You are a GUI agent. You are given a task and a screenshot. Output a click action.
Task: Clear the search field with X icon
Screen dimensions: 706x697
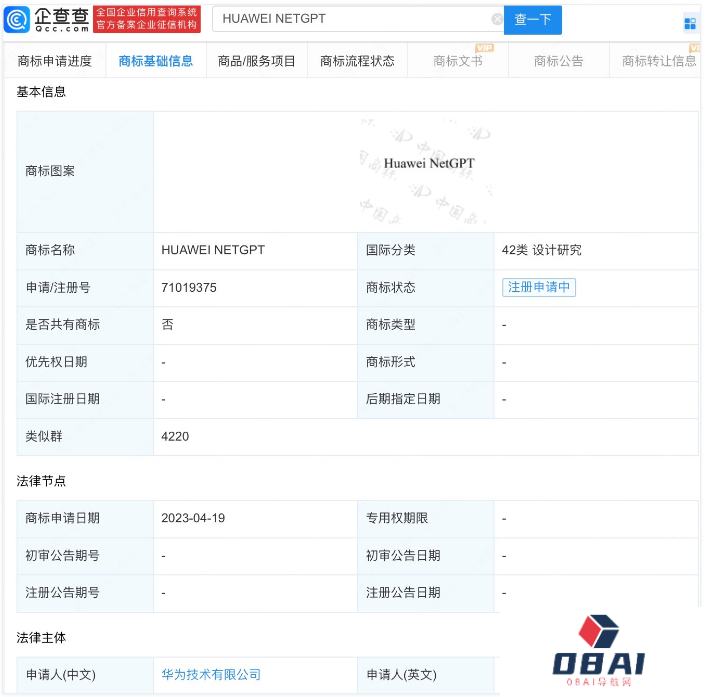[x=497, y=19]
